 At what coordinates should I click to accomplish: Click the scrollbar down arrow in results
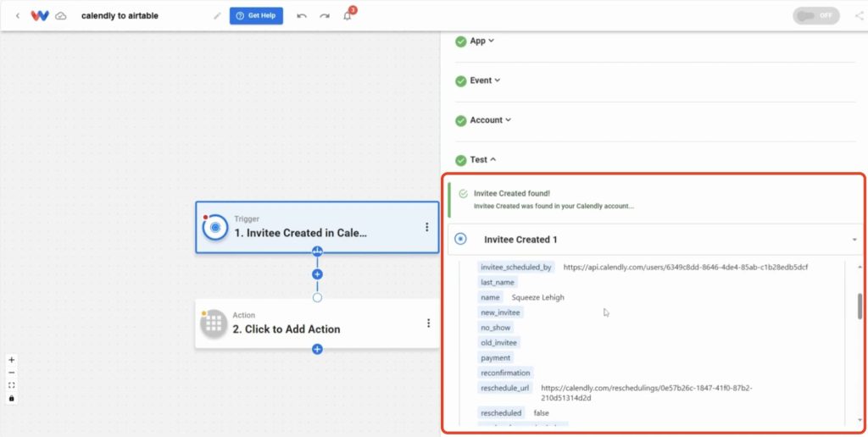[x=860, y=420]
